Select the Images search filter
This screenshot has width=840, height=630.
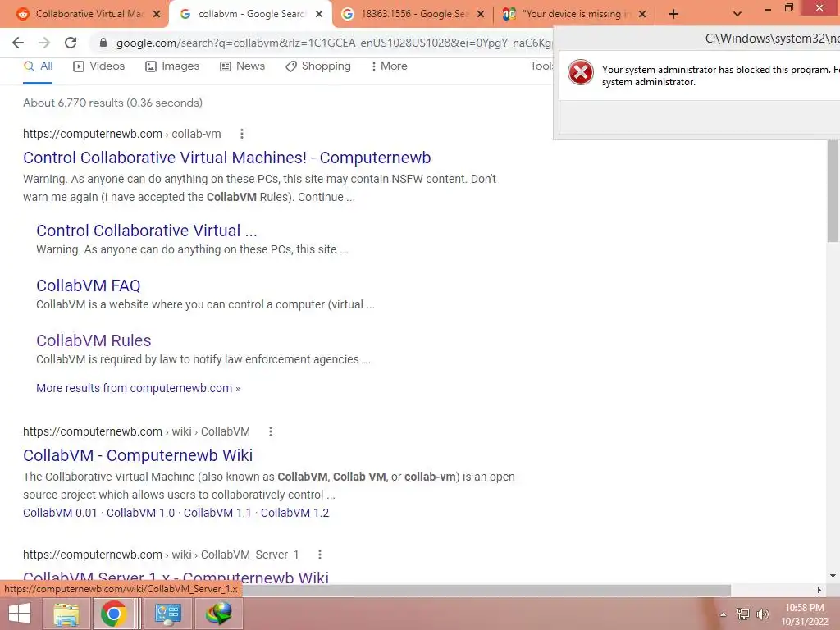172,66
